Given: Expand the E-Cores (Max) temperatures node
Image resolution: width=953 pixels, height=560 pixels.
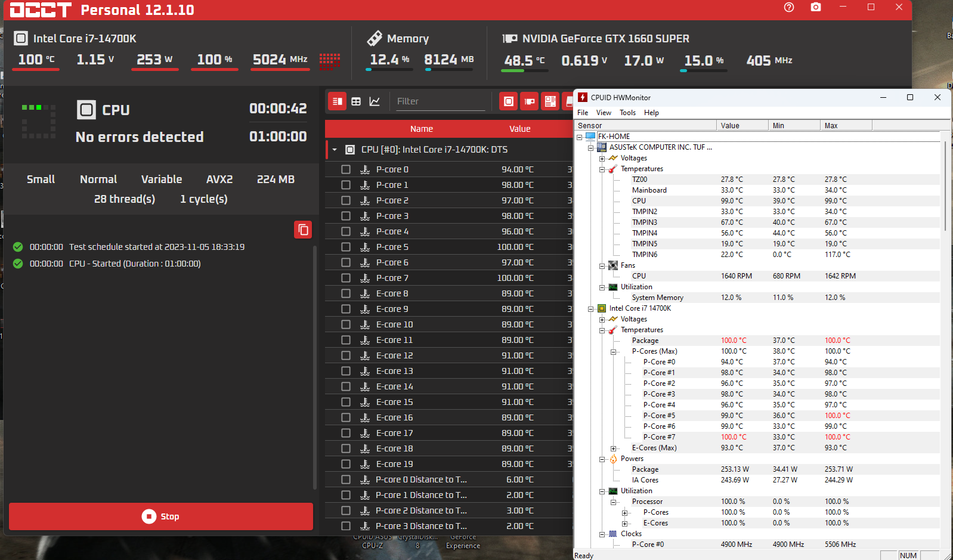Looking at the screenshot, I should 613,448.
